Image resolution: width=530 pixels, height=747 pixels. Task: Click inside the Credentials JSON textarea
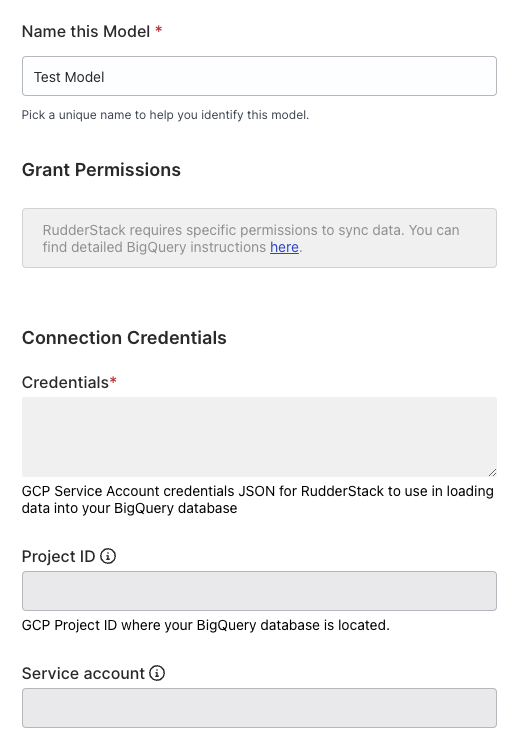[259, 437]
